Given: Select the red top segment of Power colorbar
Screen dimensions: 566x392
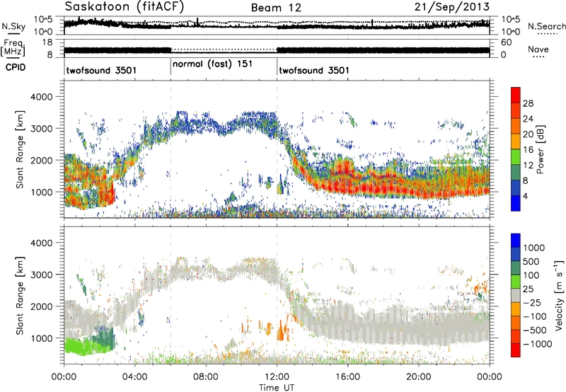Looking at the screenshot, I should pos(516,95).
